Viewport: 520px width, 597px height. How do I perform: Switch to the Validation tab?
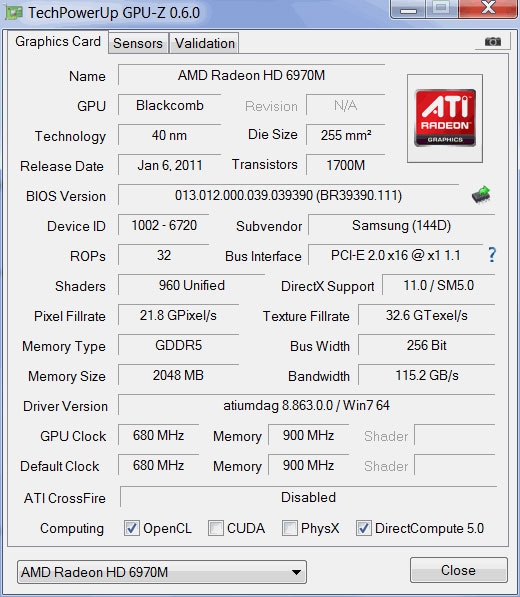click(x=204, y=43)
